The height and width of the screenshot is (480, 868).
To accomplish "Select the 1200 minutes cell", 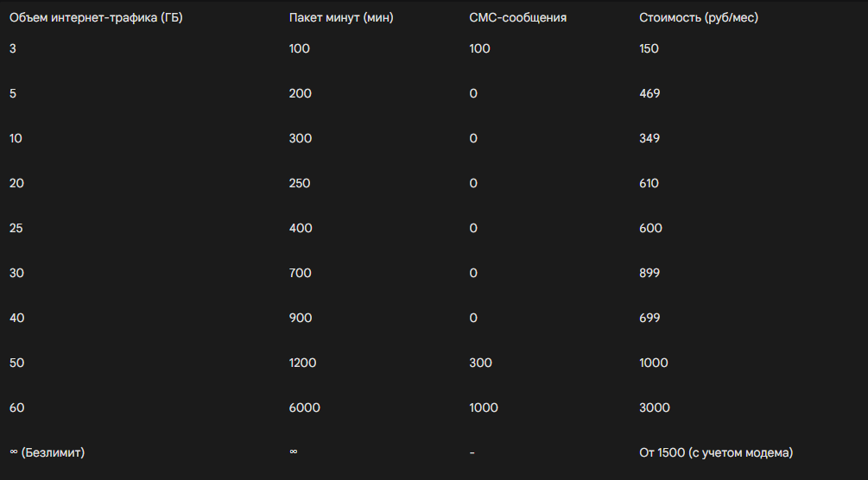I will coord(303,363).
